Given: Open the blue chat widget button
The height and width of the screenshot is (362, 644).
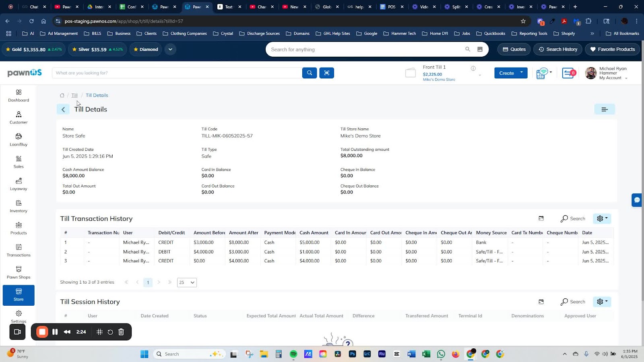Looking at the screenshot, I should pos(637,200).
